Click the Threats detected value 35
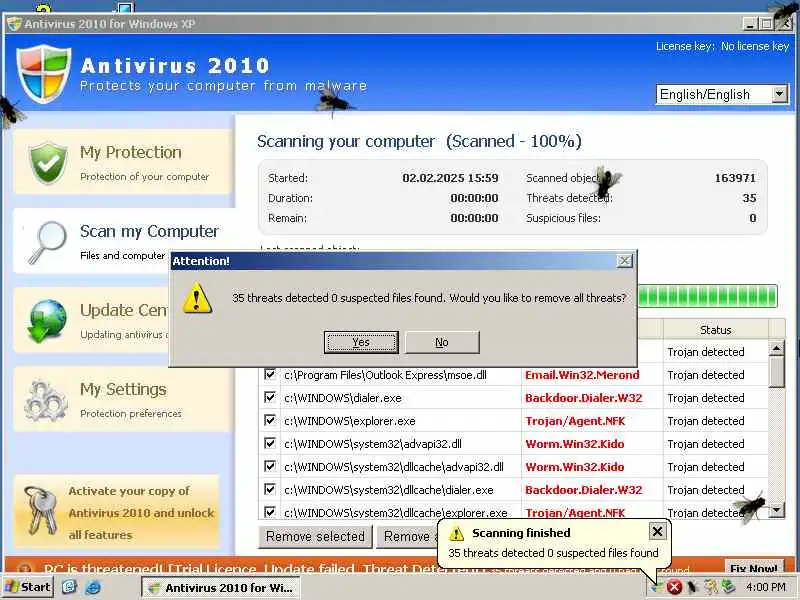The width and height of the screenshot is (800, 600). click(x=749, y=198)
